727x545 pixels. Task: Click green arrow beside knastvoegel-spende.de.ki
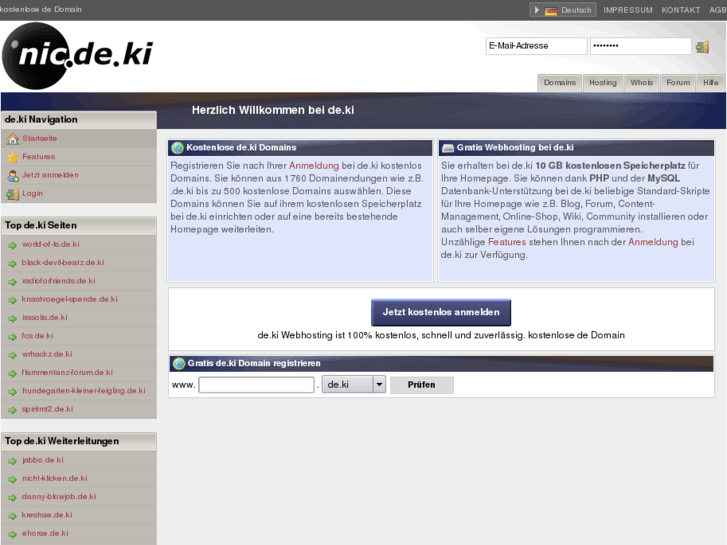(13, 300)
